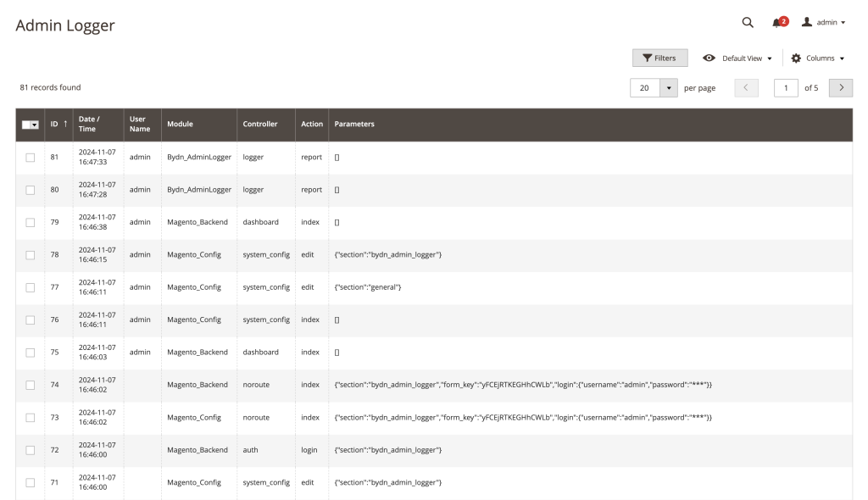
Task: Click the Columns gear icon
Action: tap(796, 58)
